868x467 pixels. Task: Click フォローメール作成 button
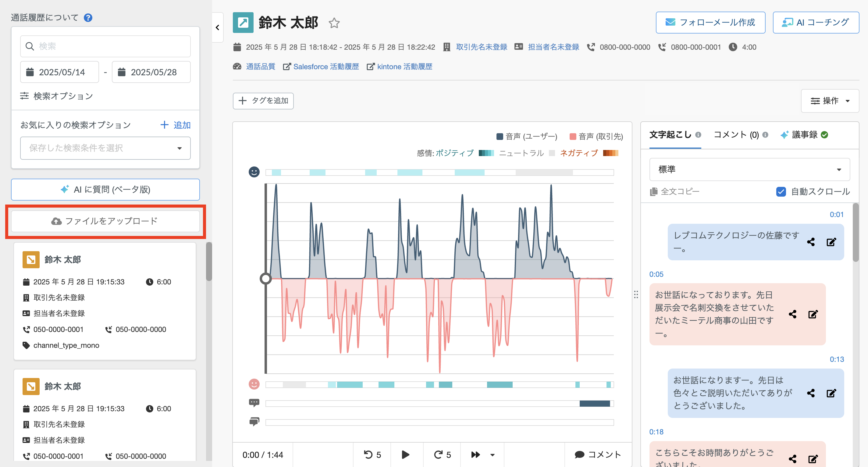point(710,23)
